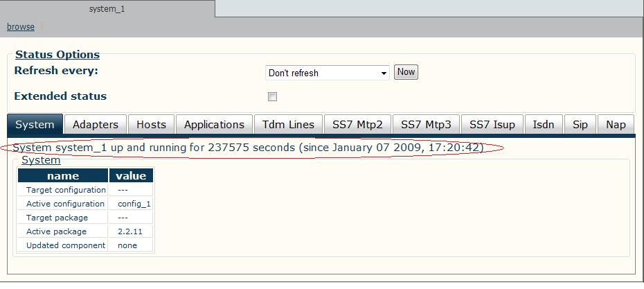Follow the browse link
This screenshot has width=644, height=289.
21,27
